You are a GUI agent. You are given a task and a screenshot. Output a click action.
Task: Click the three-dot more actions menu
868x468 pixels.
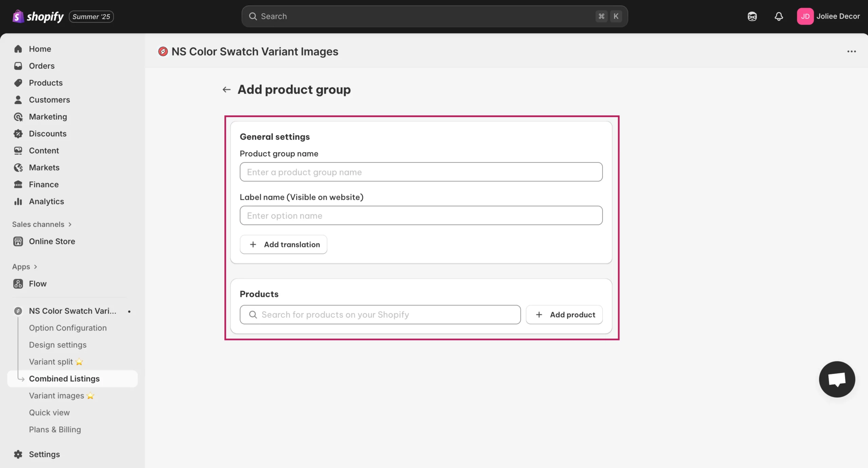pyautogui.click(x=851, y=52)
